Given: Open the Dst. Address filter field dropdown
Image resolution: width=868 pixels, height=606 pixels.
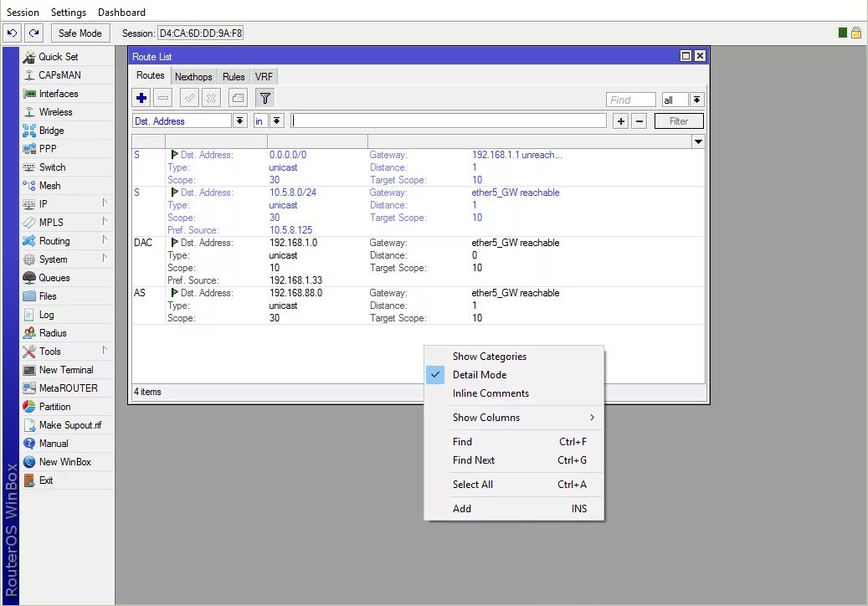Looking at the screenshot, I should pos(239,121).
